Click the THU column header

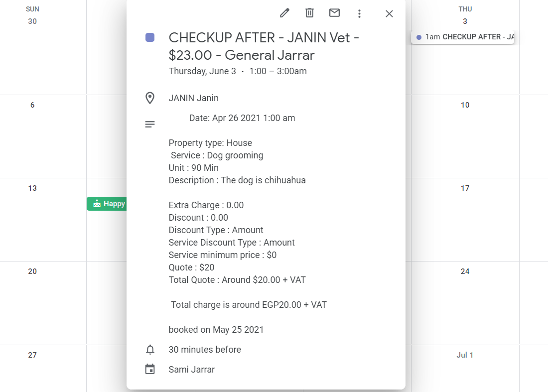[465, 9]
